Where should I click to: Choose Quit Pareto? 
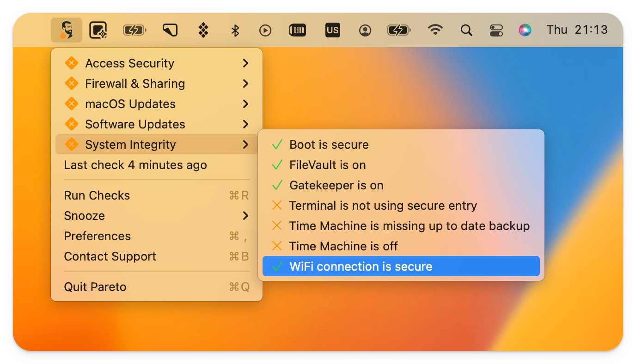pyautogui.click(x=157, y=287)
